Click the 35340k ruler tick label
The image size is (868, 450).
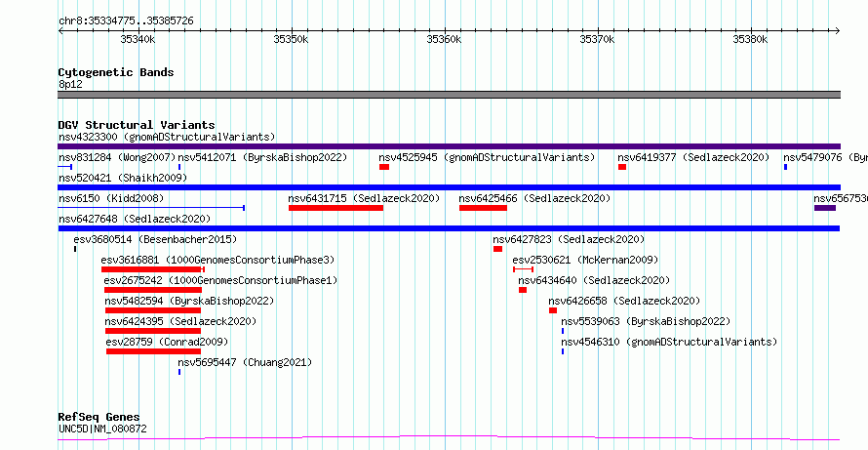click(x=138, y=39)
